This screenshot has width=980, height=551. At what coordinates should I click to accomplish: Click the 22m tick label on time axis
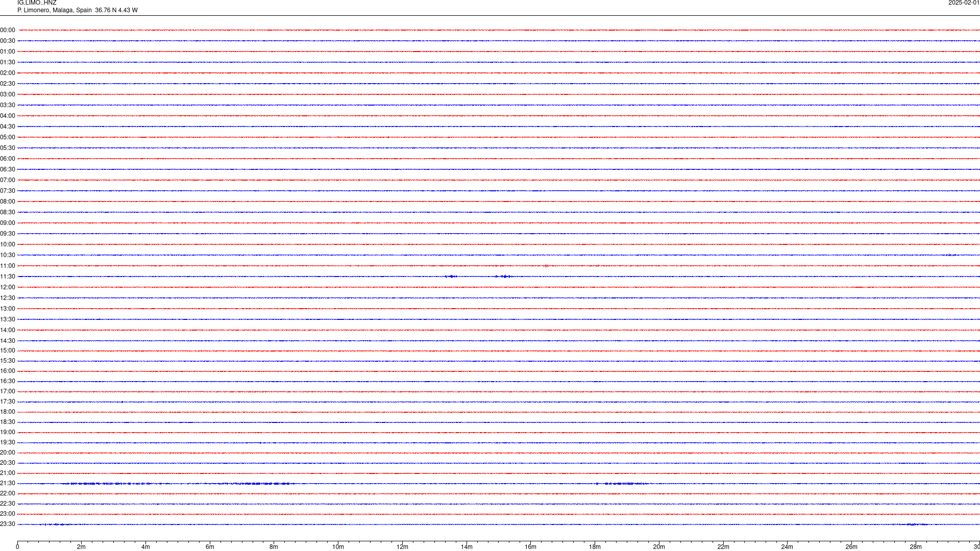click(723, 547)
